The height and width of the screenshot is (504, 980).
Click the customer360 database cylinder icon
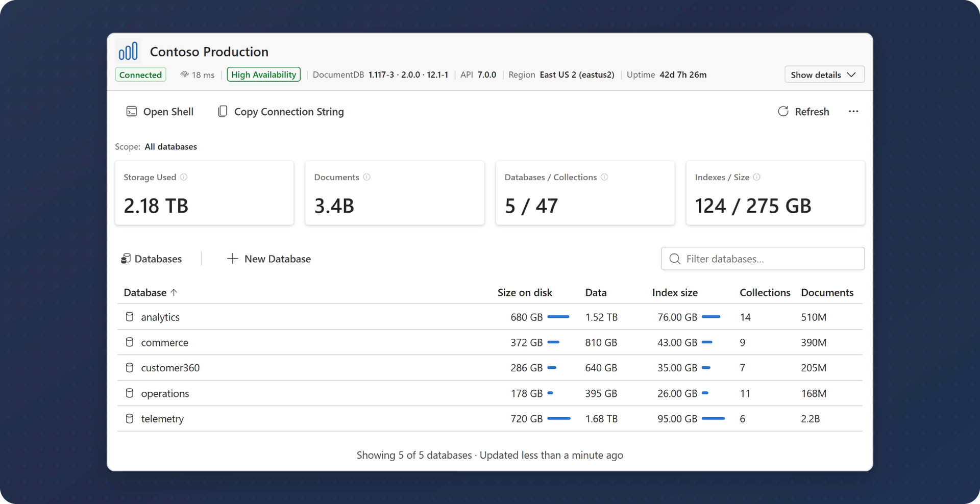(x=130, y=368)
